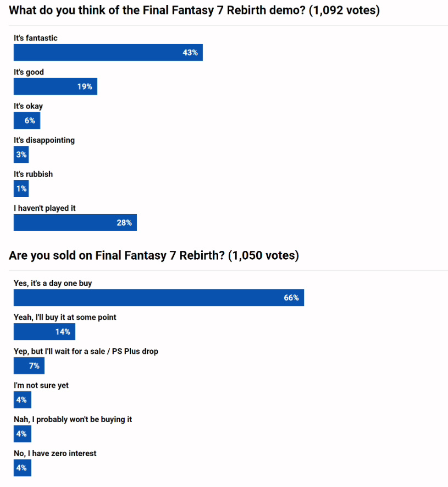Screen dimensions: 448x487
Task: Click the 'Are you sold' poll heading
Action: (x=154, y=255)
